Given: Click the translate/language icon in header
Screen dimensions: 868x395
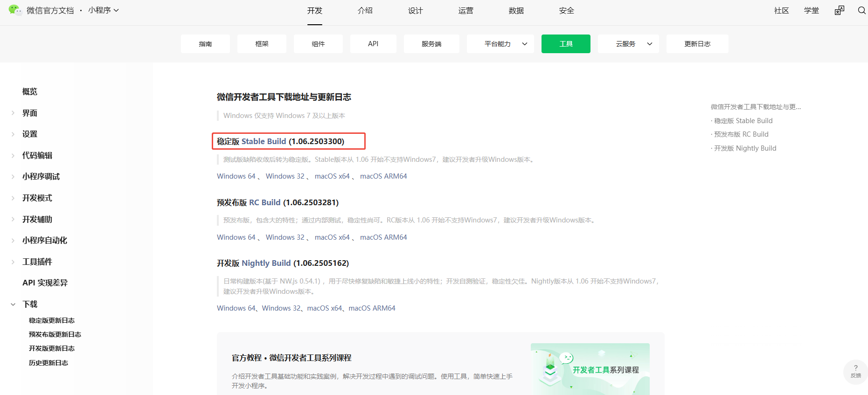Looking at the screenshot, I should pyautogui.click(x=840, y=10).
